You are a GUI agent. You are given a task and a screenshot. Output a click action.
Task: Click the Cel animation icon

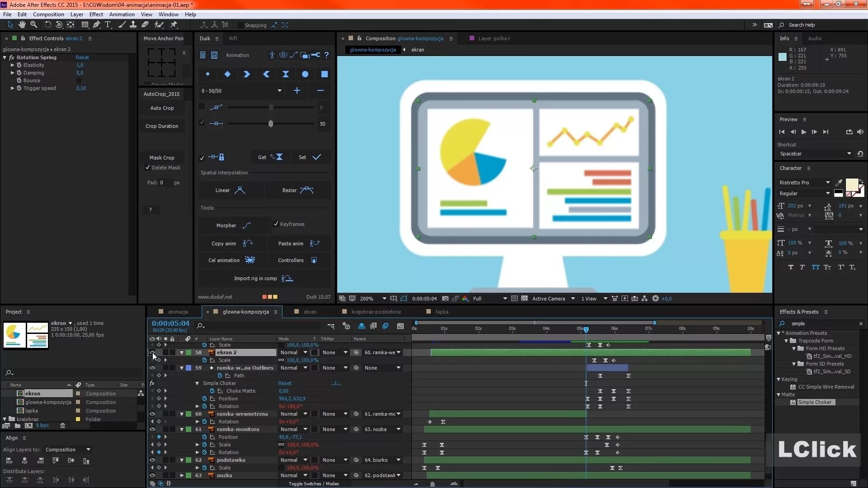[249, 260]
